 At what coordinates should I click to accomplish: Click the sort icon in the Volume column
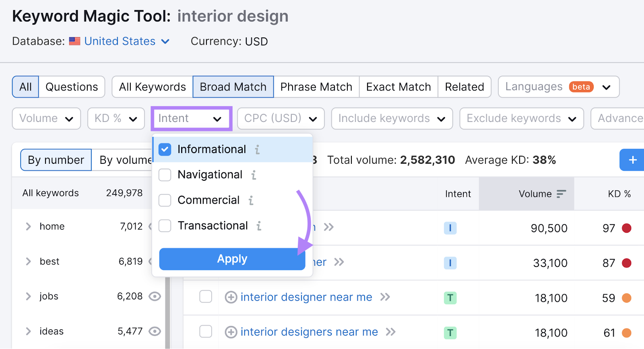[x=561, y=194]
